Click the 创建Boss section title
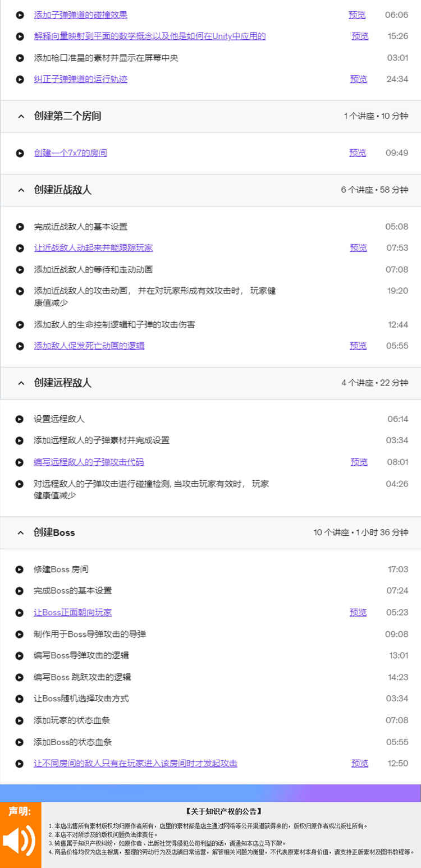 coord(54,532)
